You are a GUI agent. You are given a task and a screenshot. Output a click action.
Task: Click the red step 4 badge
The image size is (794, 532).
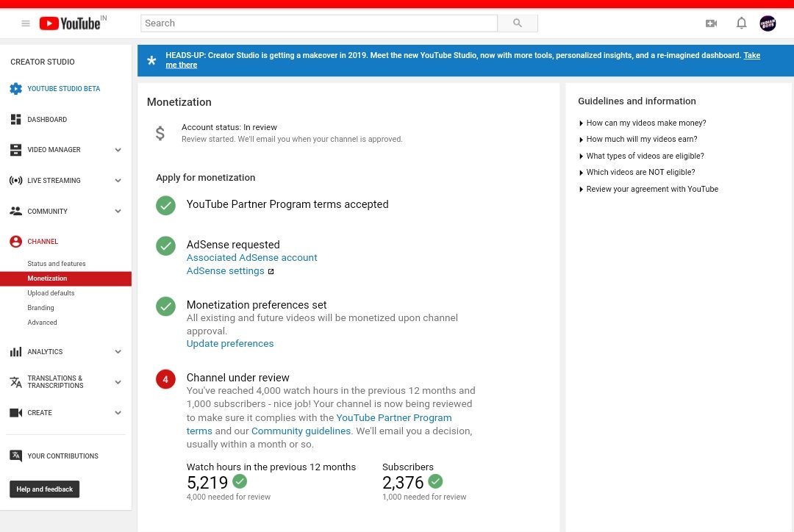[x=165, y=378]
